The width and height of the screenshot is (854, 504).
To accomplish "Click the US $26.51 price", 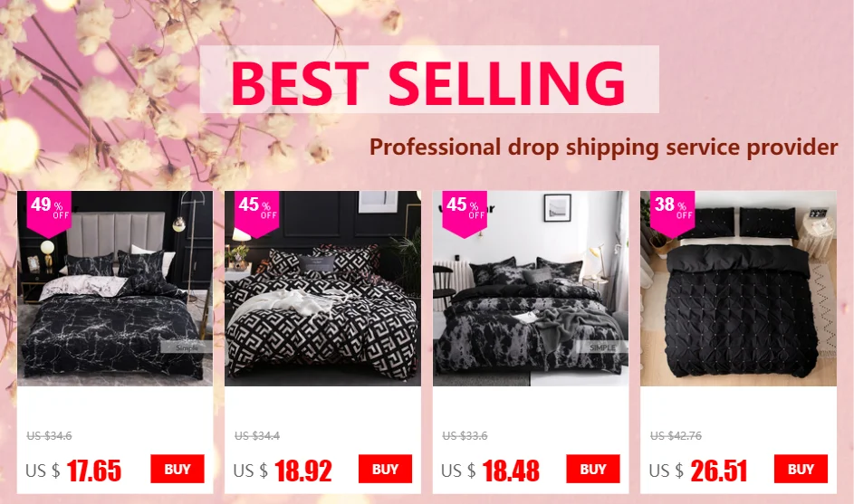I will coord(698,471).
